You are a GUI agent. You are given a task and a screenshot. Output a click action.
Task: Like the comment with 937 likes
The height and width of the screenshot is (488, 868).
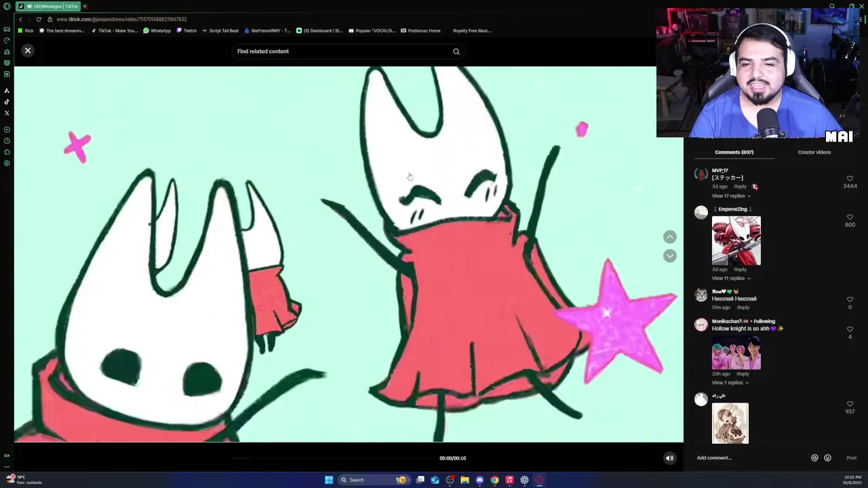(850, 404)
